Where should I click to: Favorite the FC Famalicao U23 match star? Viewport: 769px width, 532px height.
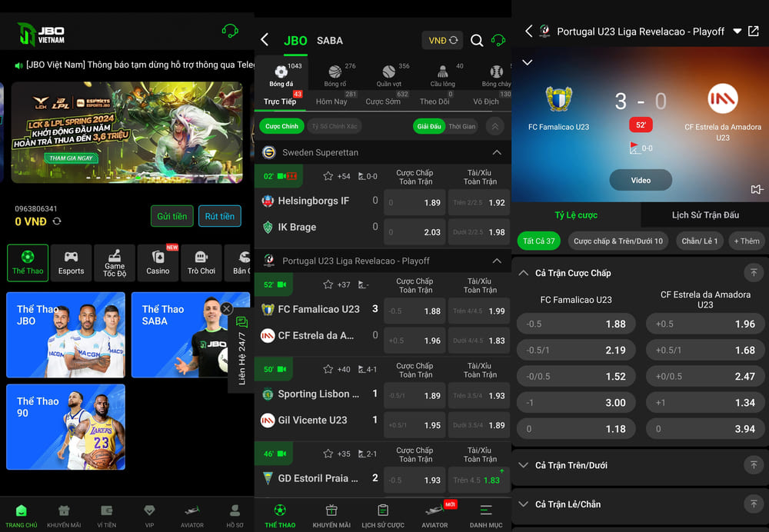tap(328, 284)
